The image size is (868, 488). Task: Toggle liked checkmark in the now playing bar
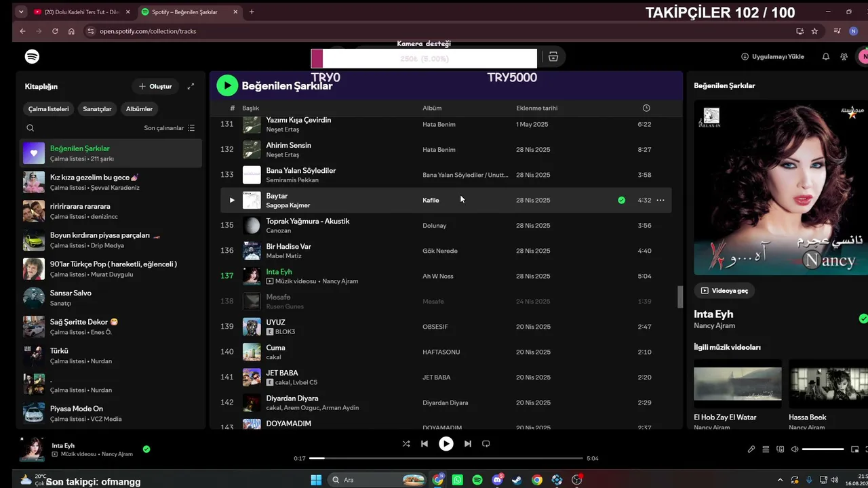pyautogui.click(x=146, y=449)
